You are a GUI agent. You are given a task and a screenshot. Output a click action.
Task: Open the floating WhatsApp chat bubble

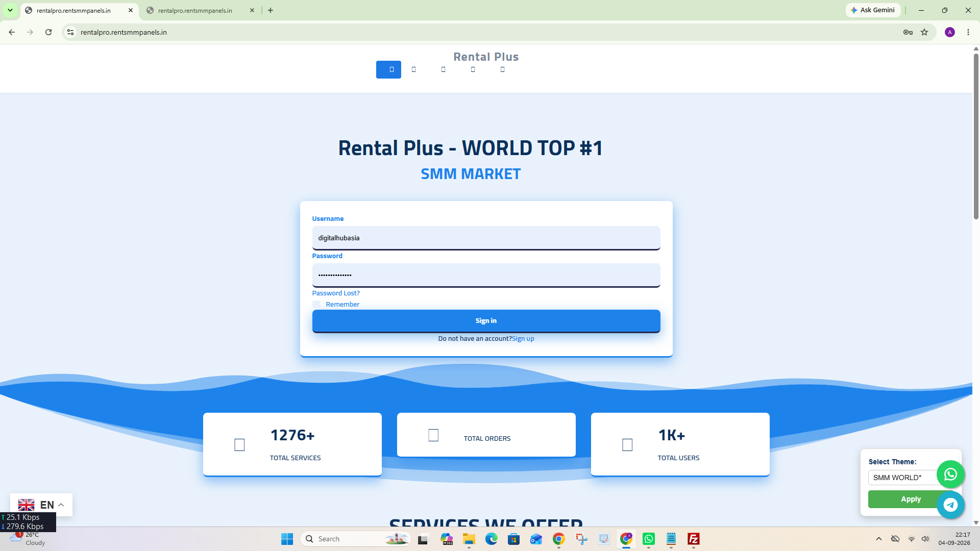click(x=950, y=474)
